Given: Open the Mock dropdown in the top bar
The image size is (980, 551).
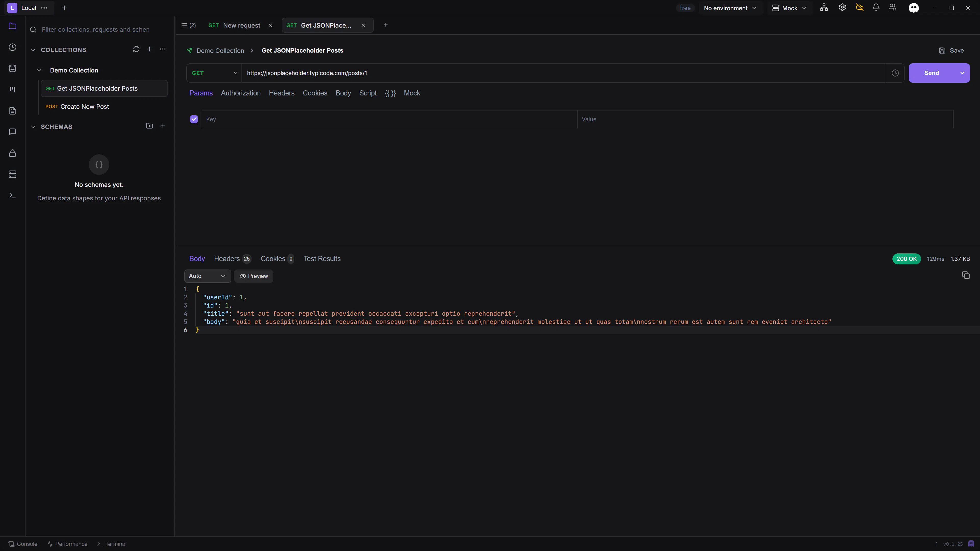Looking at the screenshot, I should pos(789,8).
